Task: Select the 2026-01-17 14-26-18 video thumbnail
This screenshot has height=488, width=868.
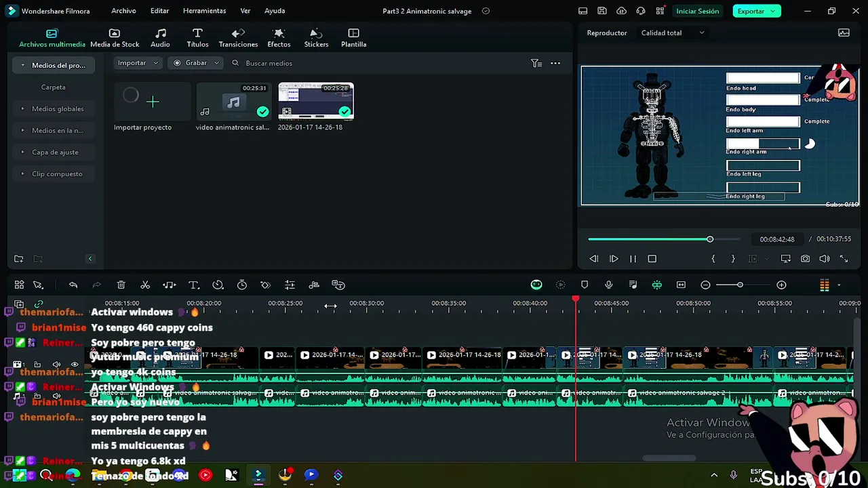Action: click(x=316, y=102)
